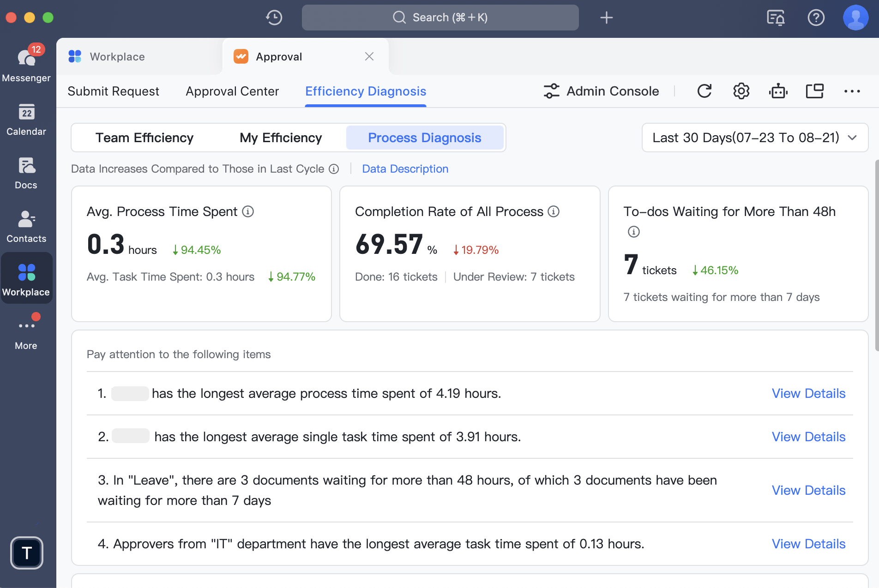879x588 pixels.
Task: Open the Data Description link
Action: (404, 168)
